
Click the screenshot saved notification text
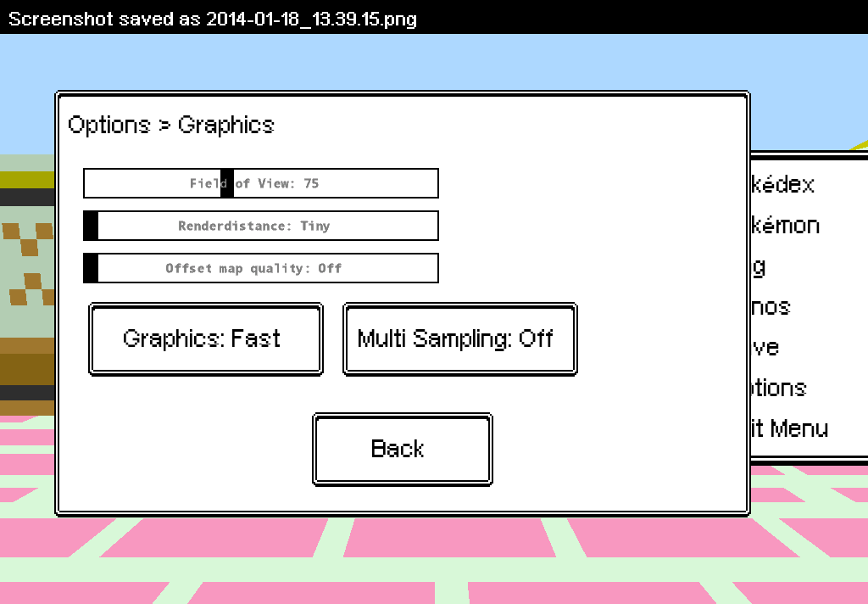213,19
